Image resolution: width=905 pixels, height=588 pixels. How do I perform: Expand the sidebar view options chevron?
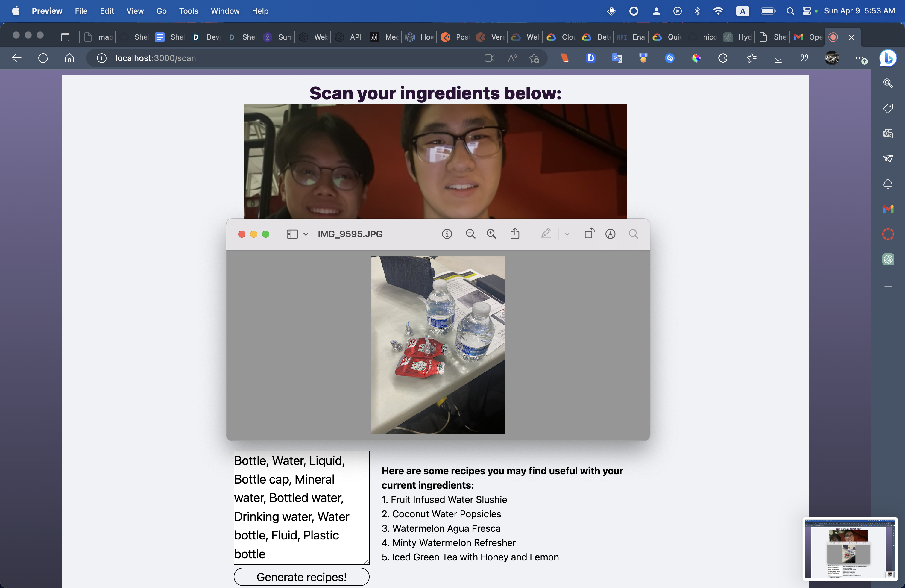pyautogui.click(x=306, y=234)
